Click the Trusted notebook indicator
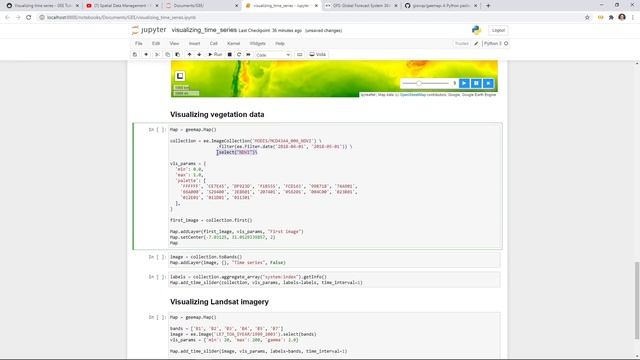This screenshot has height=360, width=640. click(462, 43)
